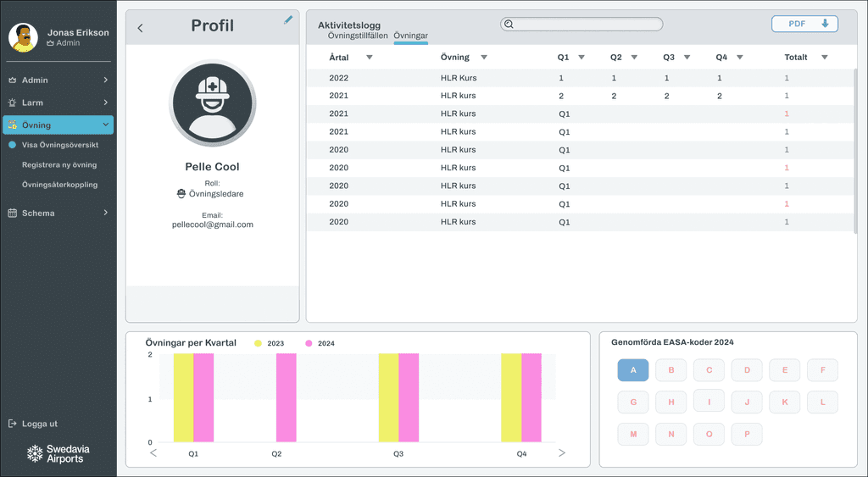Show next quarters with chart right arrow
The width and height of the screenshot is (868, 477).
point(562,452)
